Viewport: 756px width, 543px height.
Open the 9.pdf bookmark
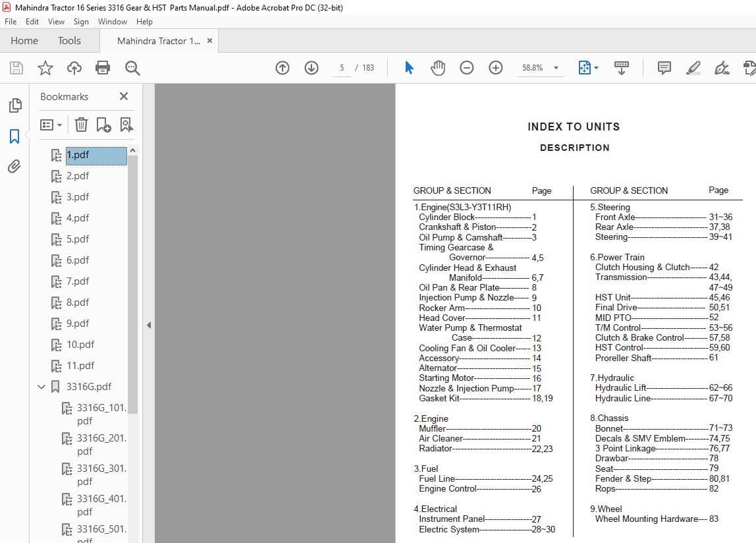(78, 324)
